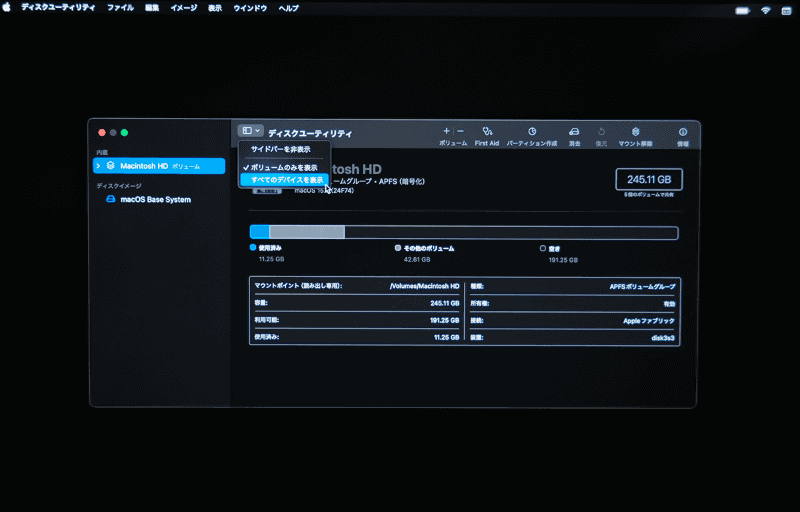Open the ウインドウ menu
Viewport: 800px width, 512px height.
tap(250, 8)
